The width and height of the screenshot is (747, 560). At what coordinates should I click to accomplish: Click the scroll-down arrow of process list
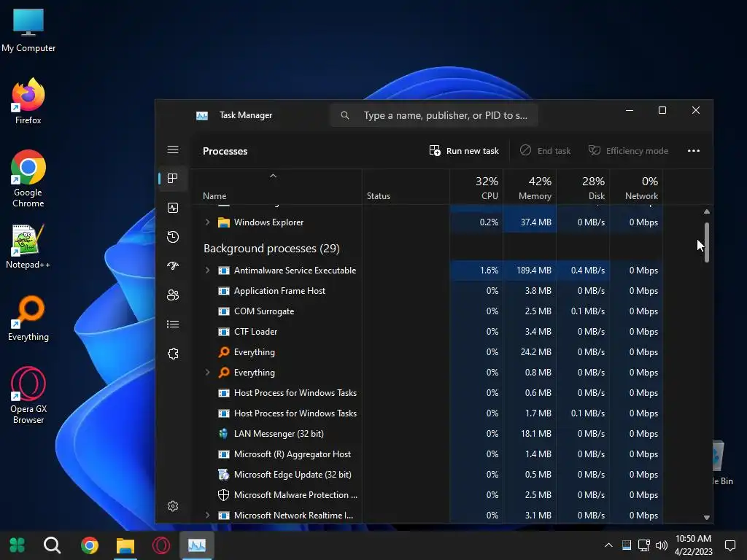pos(706,517)
